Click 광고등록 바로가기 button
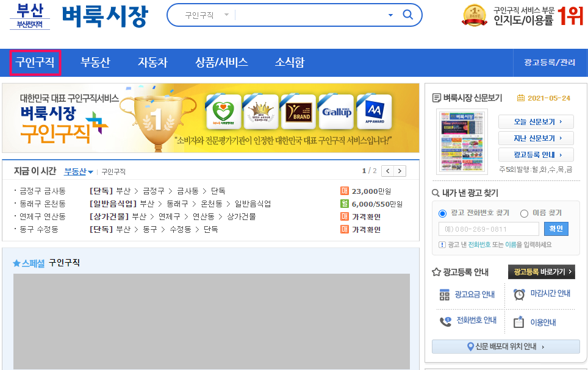This screenshot has height=370, width=588. pyautogui.click(x=542, y=272)
